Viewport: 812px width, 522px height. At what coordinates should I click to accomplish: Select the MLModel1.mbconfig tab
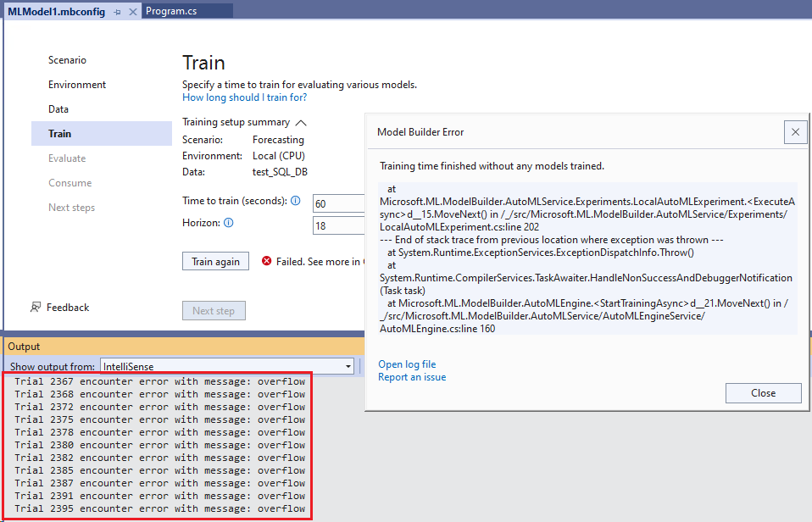click(57, 11)
